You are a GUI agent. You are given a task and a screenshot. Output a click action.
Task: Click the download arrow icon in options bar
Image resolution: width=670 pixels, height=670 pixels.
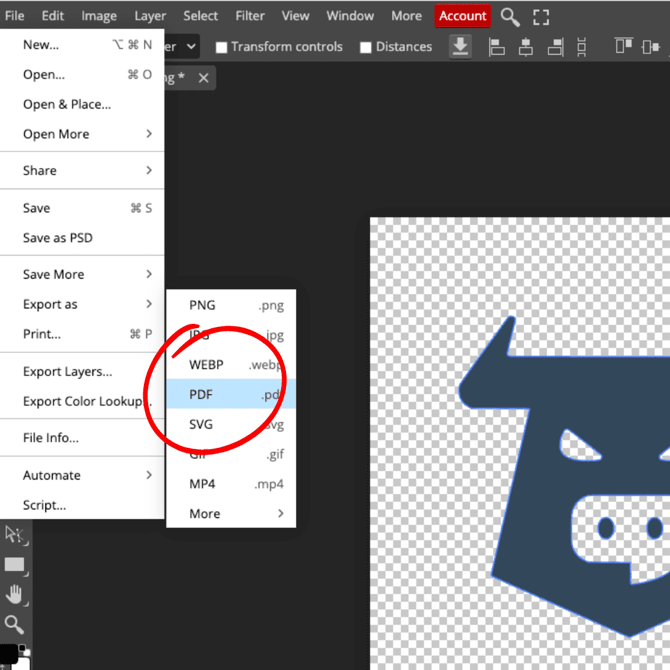pos(460,47)
